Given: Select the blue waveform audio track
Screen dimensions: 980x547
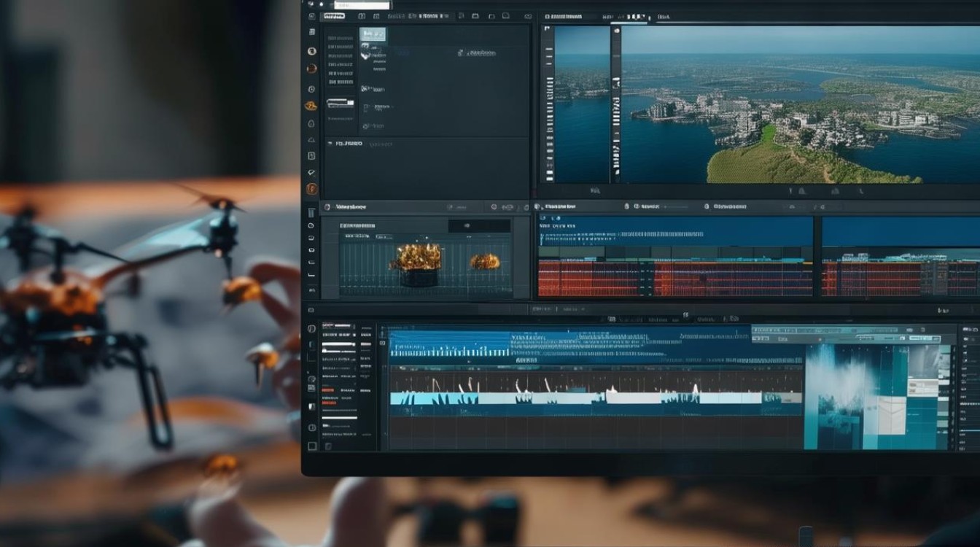Looking at the screenshot, I should [x=594, y=344].
